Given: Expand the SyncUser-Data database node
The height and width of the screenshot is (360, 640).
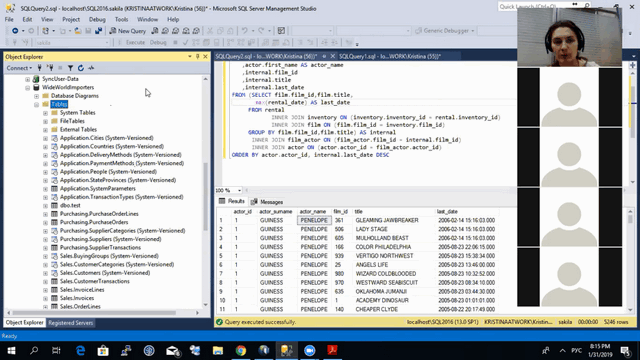Looking at the screenshot, I should click(27, 79).
